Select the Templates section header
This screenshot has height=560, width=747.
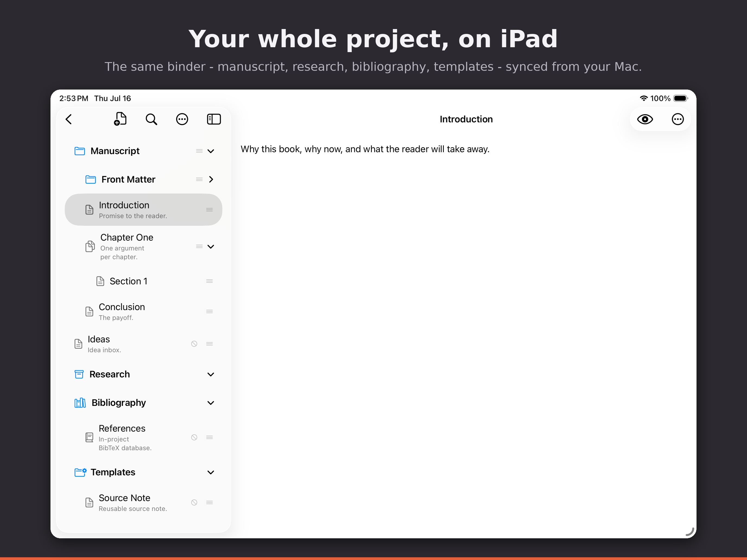[x=144, y=472]
